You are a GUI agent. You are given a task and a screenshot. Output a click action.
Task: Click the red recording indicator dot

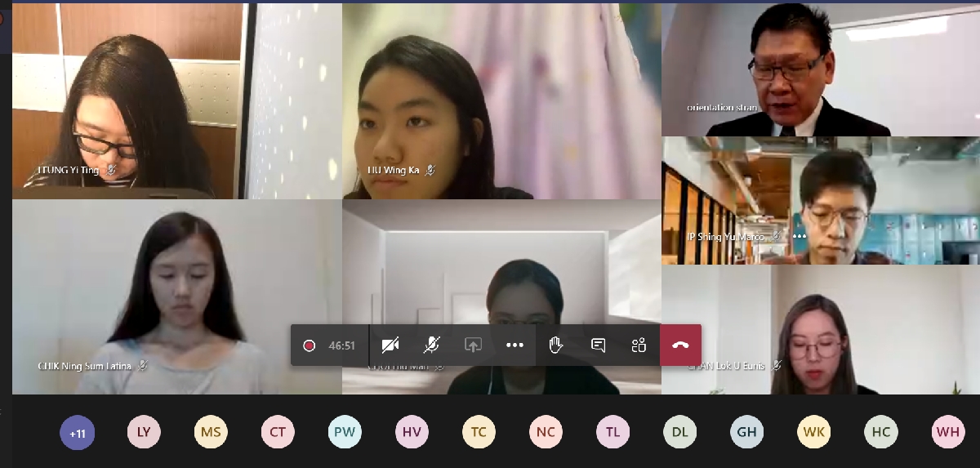pos(309,345)
